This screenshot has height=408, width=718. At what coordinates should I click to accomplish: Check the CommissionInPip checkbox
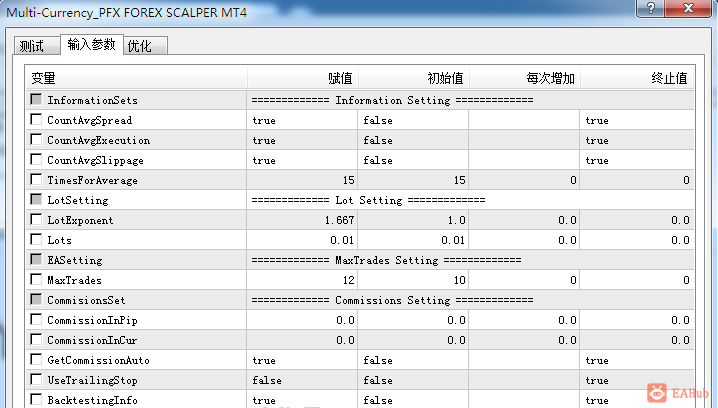36,319
